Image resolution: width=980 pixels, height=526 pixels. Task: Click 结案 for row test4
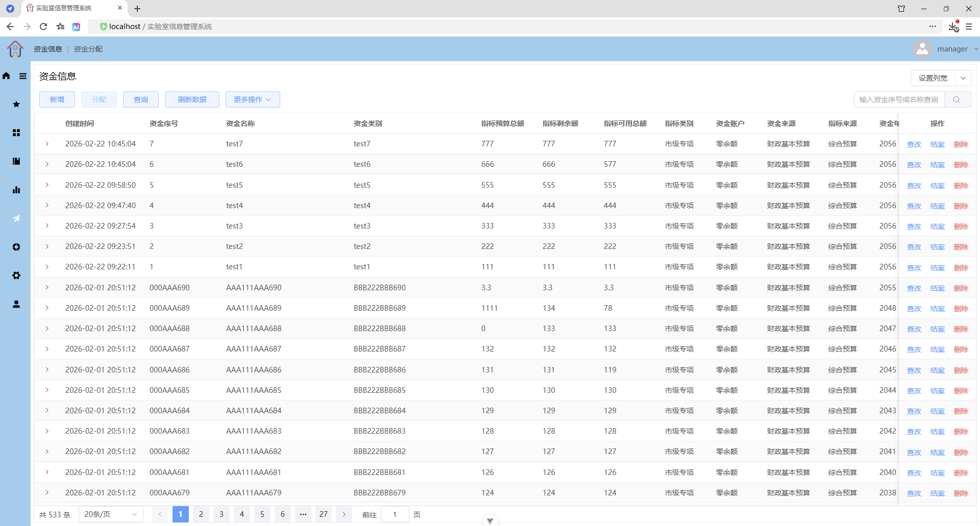(938, 206)
